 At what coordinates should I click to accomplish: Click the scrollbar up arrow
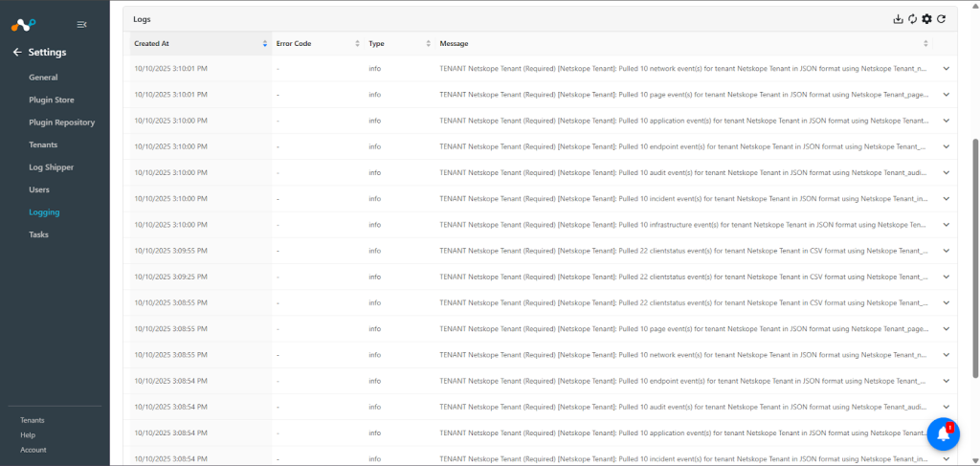click(975, 5)
